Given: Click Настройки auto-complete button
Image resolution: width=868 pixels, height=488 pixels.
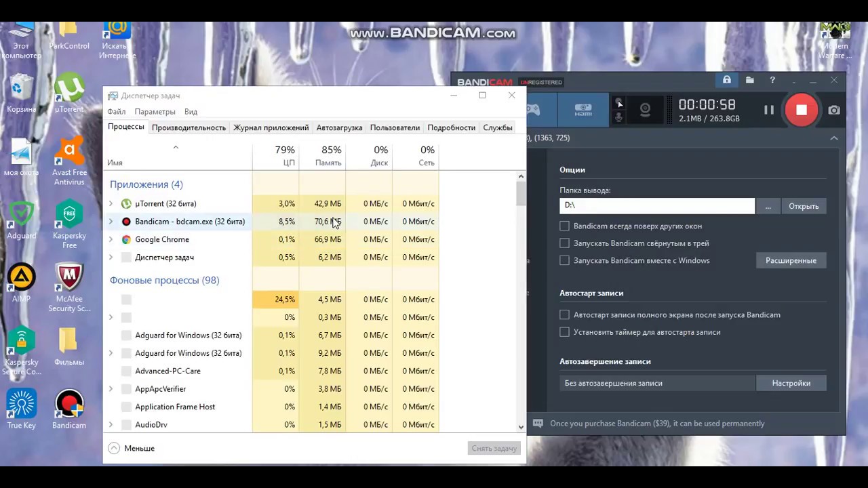Looking at the screenshot, I should (x=791, y=383).
